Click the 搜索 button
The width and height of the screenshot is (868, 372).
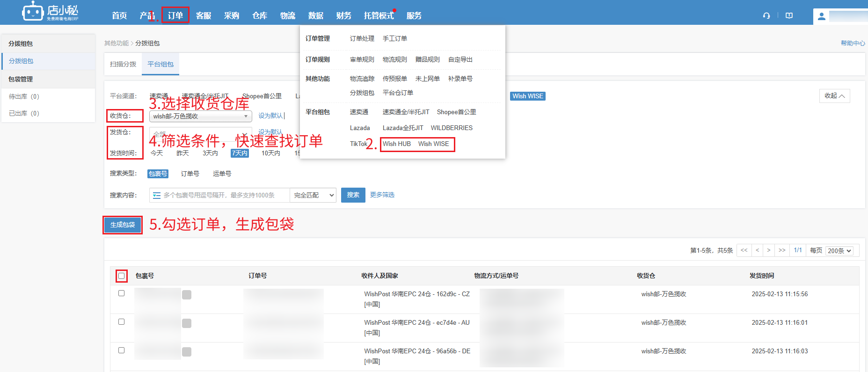pos(353,195)
